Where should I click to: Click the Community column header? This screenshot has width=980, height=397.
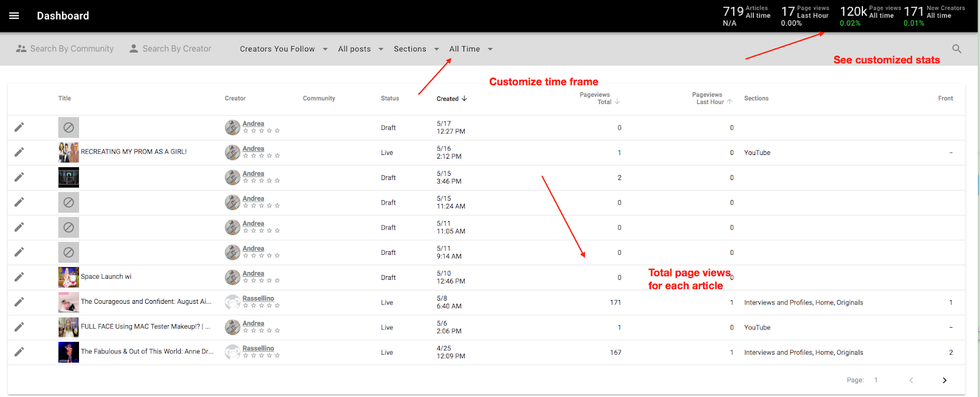[x=319, y=99]
